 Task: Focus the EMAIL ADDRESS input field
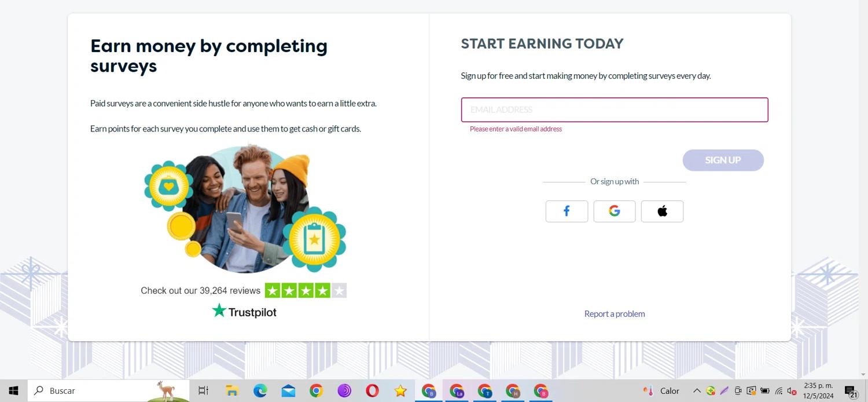coord(614,110)
